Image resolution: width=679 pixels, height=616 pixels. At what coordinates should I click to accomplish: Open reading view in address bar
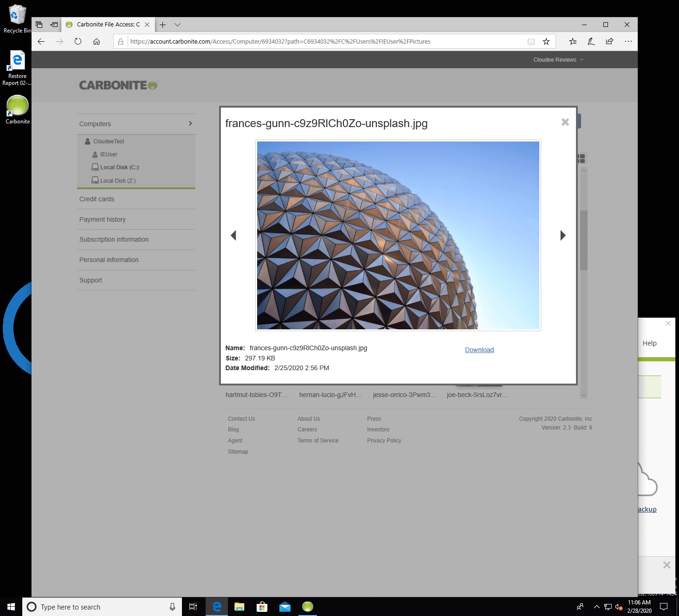531,41
